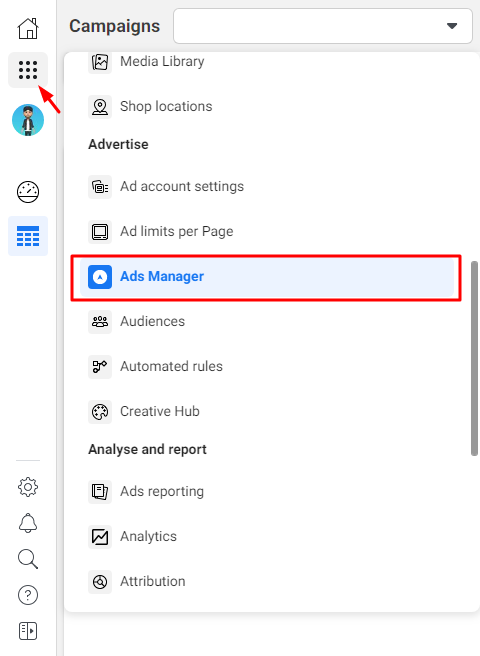
Task: Select the Ads Manager menu item
Action: [267, 277]
